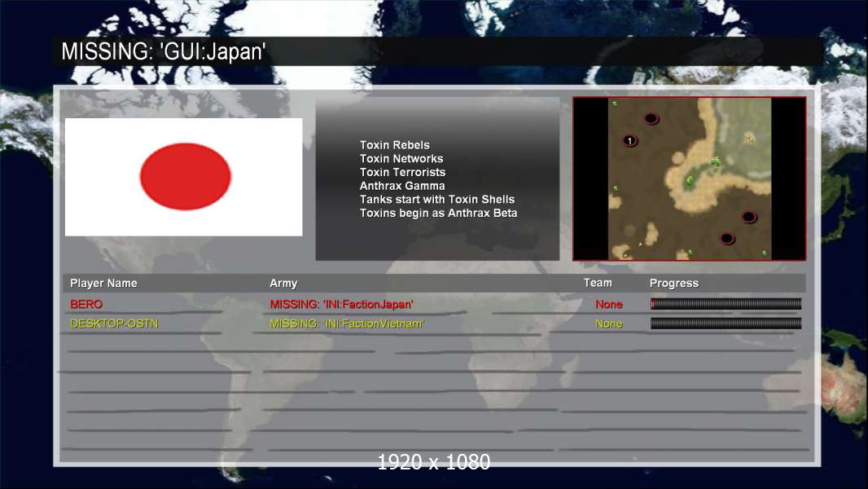The image size is (868, 489).
Task: Click the 'Anthrax Gamma' text line
Action: tap(402, 186)
